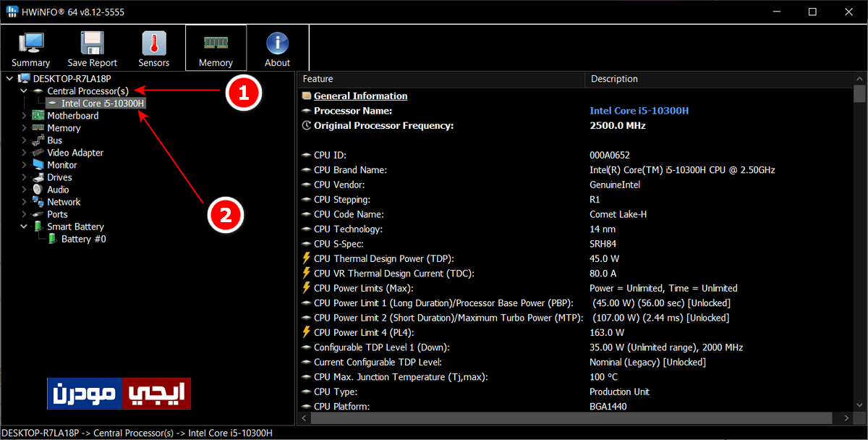Click the Drives icon in the tree

[38, 177]
